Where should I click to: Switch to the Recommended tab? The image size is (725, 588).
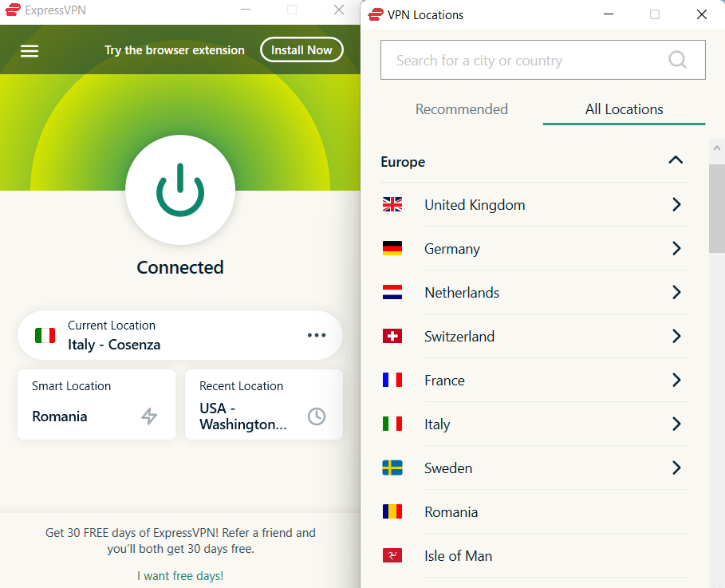(462, 109)
